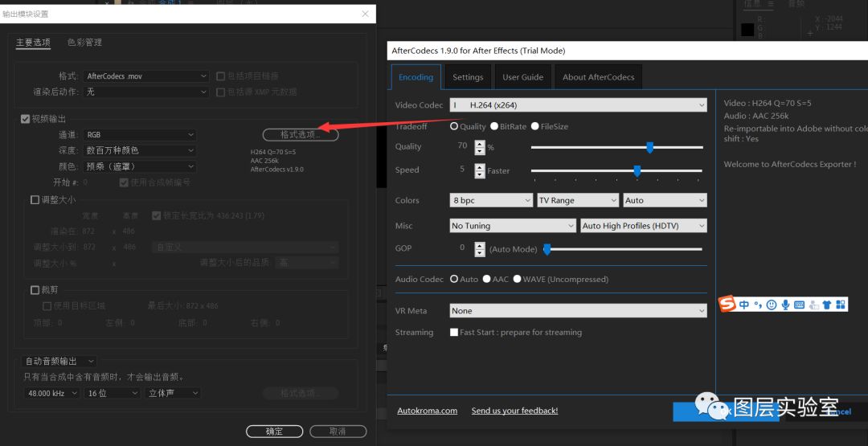
Task: Enable the 调整大小 checkbox
Action: [x=35, y=200]
